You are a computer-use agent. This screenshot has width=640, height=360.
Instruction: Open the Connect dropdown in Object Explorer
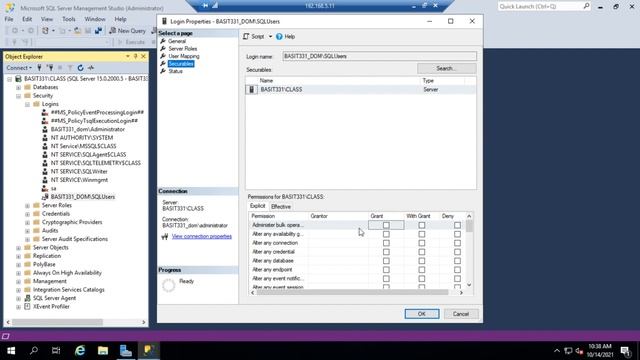pyautogui.click(x=19, y=68)
